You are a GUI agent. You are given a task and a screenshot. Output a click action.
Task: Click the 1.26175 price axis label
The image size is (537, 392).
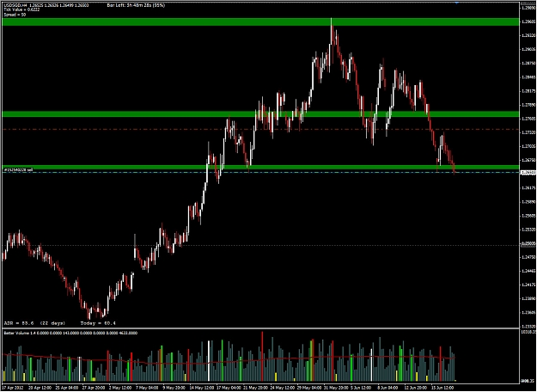point(528,187)
